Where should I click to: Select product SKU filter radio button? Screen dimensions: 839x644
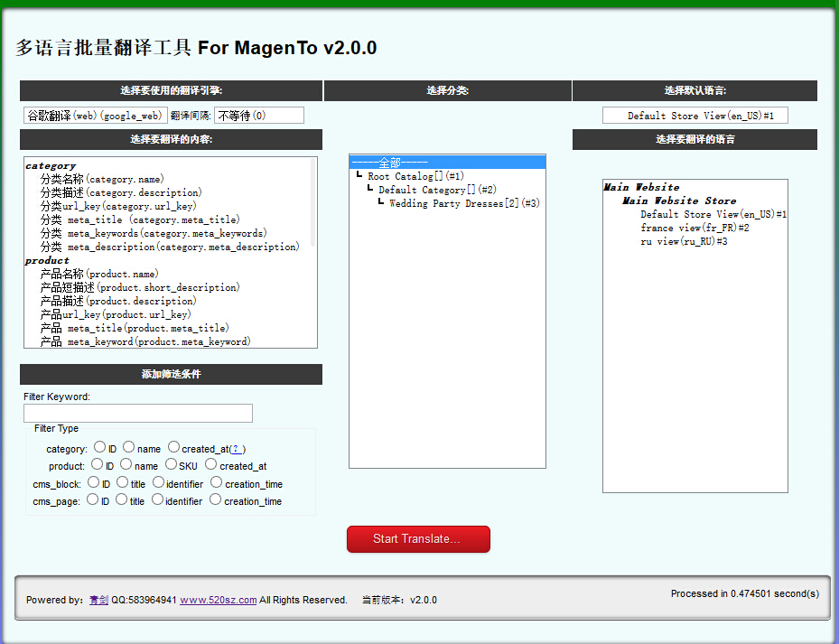pos(171,463)
